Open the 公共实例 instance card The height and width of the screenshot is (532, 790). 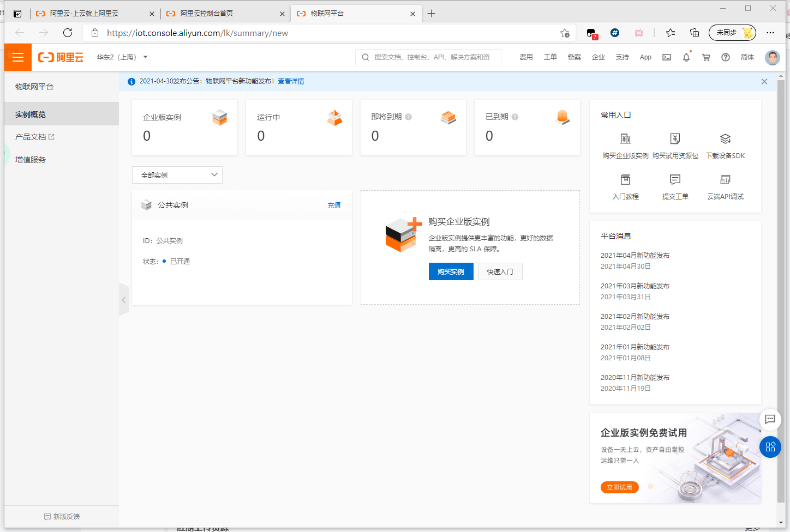pyautogui.click(x=242, y=247)
